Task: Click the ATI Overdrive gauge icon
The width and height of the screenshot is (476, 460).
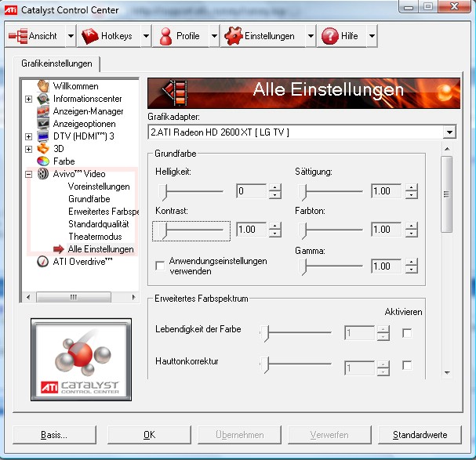Action: coord(43,261)
